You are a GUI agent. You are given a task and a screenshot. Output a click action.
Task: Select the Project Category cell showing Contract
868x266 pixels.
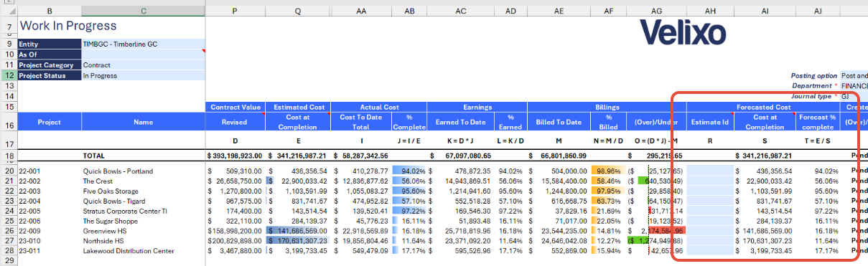(x=144, y=65)
